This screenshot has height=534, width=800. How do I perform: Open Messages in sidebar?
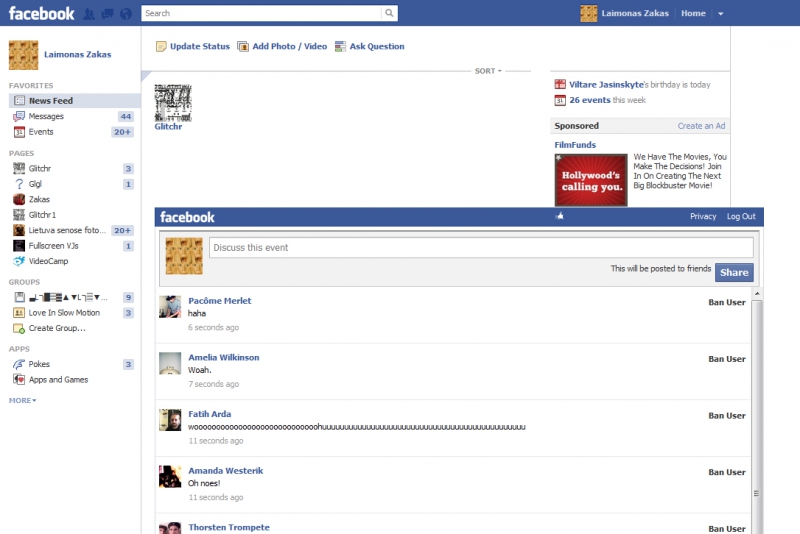(46, 116)
